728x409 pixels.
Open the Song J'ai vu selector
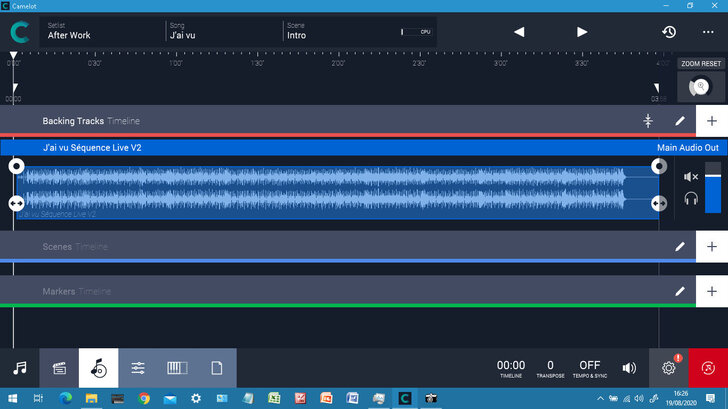[x=220, y=31]
